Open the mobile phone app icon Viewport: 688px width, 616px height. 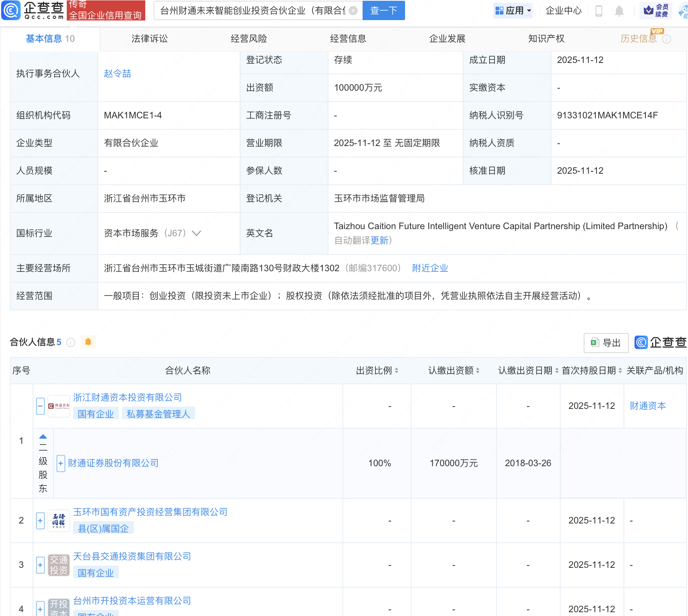coord(599,11)
